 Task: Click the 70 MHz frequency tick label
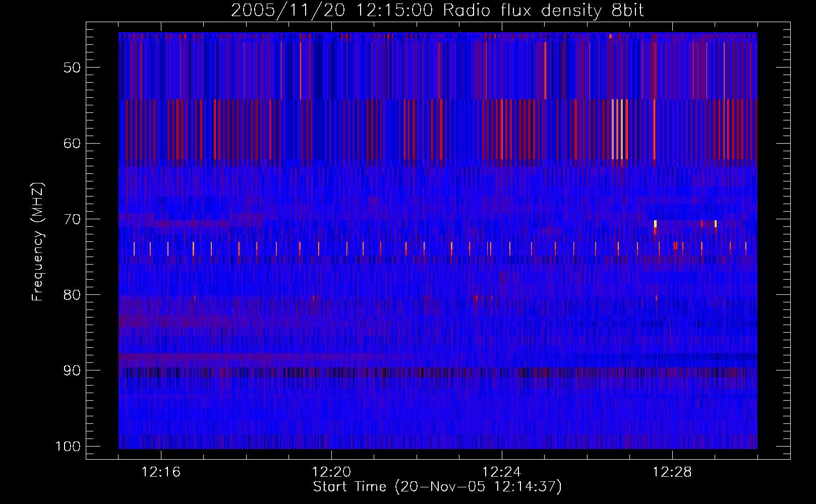tap(72, 219)
